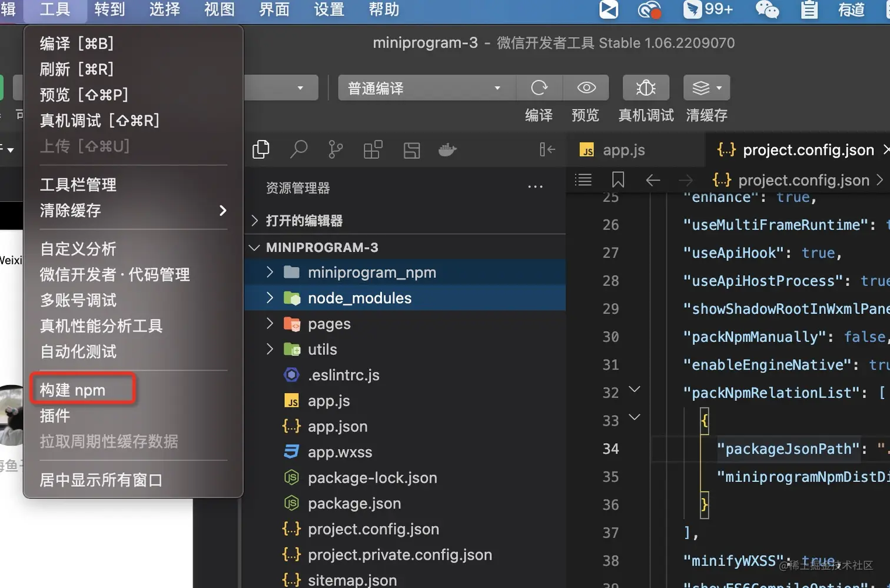The width and height of the screenshot is (890, 588).
Task: Open the Docker whale icon
Action: pyautogui.click(x=447, y=150)
